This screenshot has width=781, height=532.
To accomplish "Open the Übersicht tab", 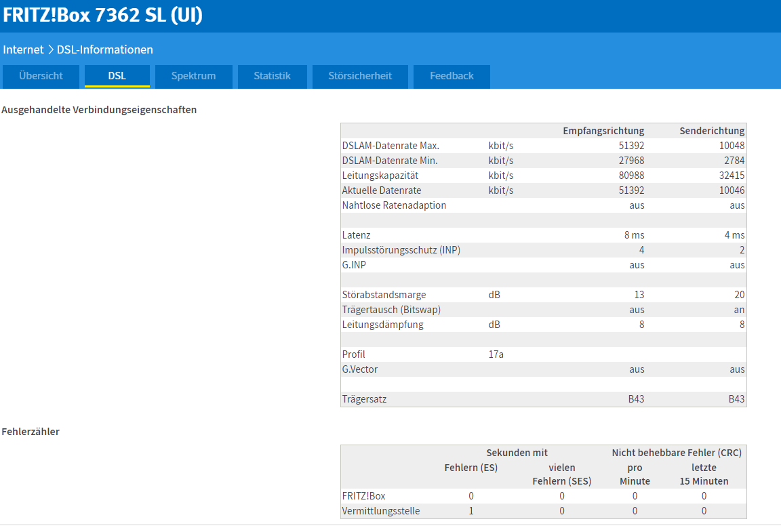I will [x=41, y=76].
